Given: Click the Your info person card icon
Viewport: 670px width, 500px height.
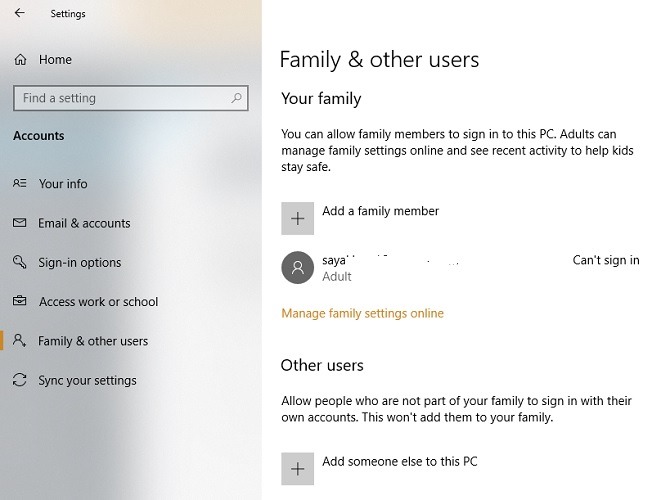Looking at the screenshot, I should pos(20,184).
